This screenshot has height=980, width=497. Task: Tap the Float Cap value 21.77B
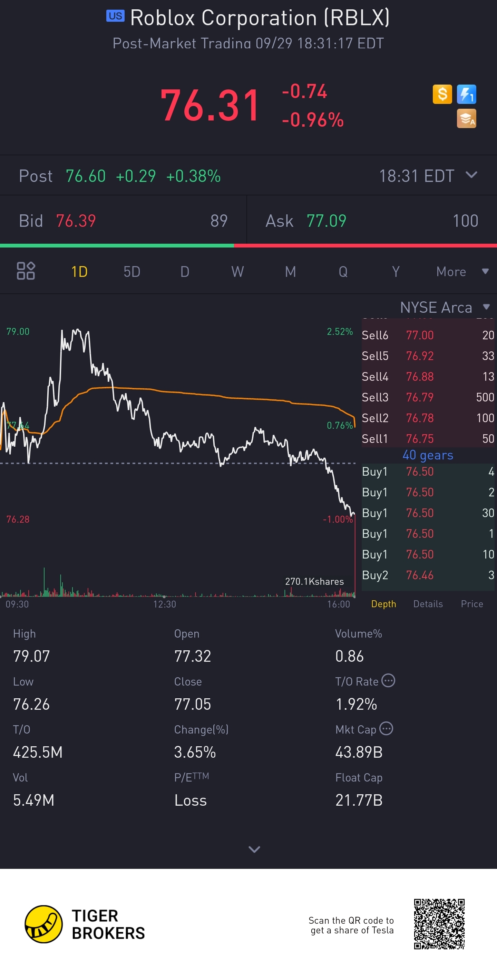click(359, 800)
